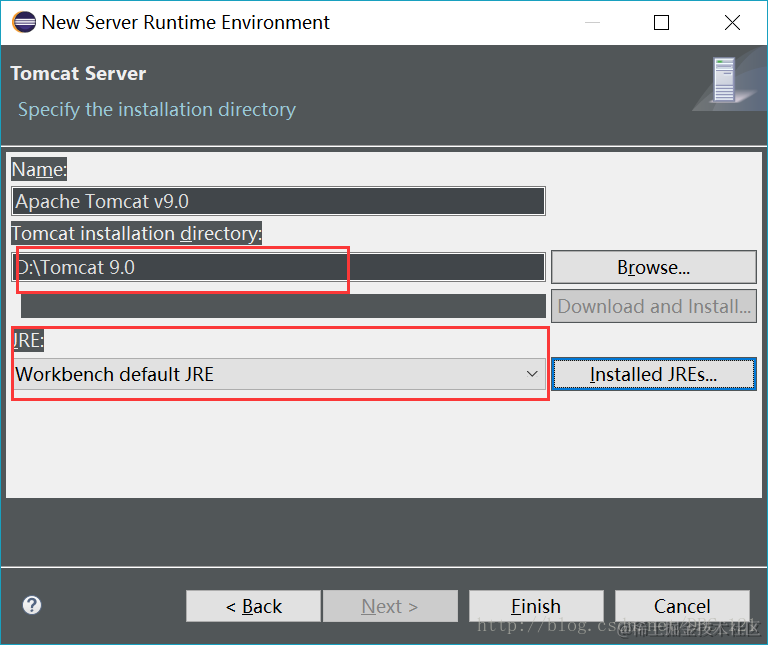This screenshot has height=645, width=768.
Task: Click the help question mark icon
Action: pyautogui.click(x=32, y=605)
